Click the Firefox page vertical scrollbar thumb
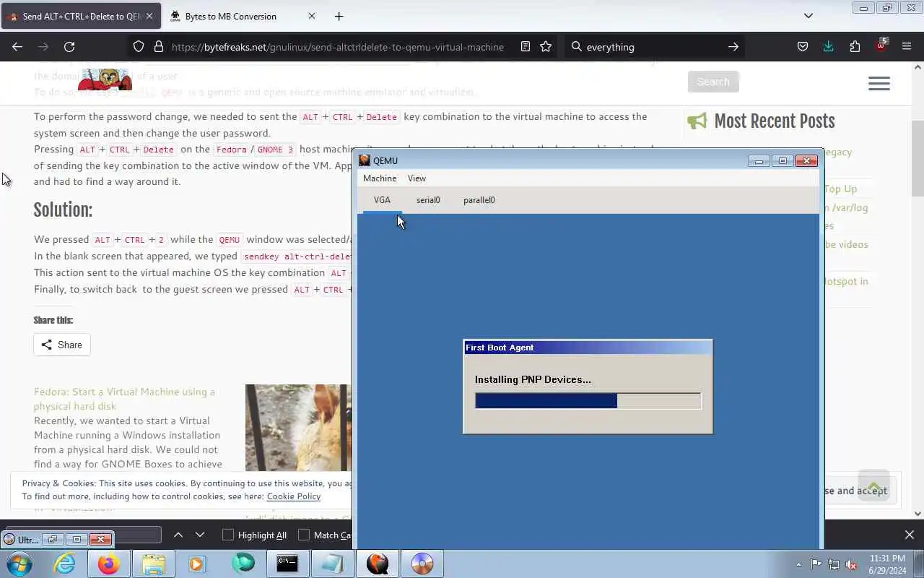The image size is (924, 578). coord(918,159)
